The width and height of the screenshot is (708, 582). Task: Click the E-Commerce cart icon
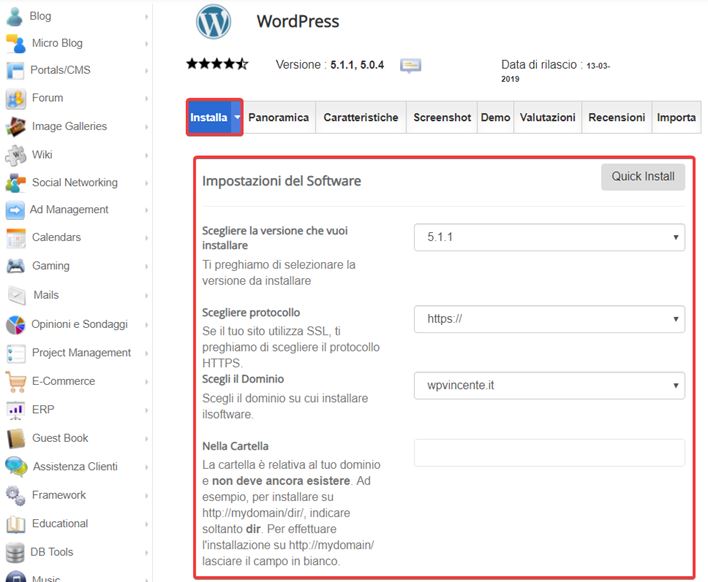coord(16,382)
